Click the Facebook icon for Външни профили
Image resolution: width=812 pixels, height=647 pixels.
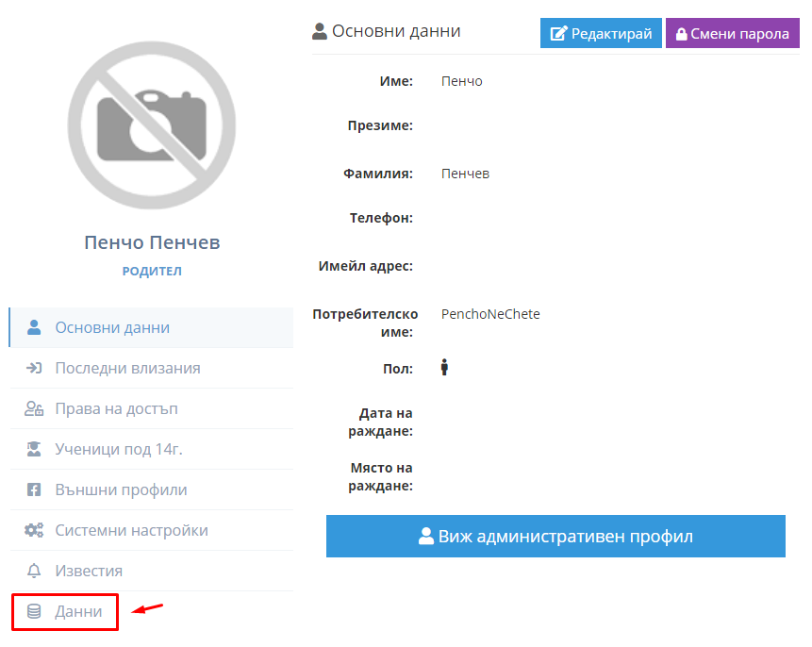34,489
